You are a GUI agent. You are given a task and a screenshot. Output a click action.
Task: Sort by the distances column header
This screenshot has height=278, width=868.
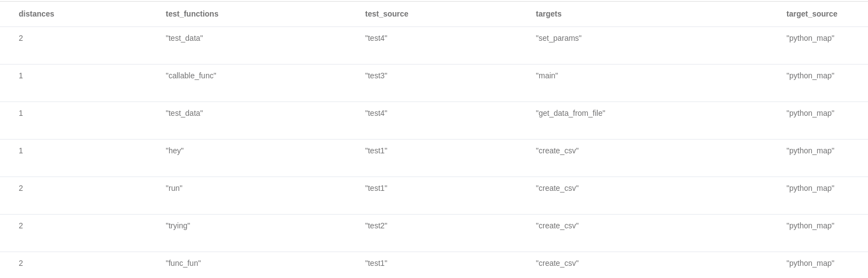point(36,14)
